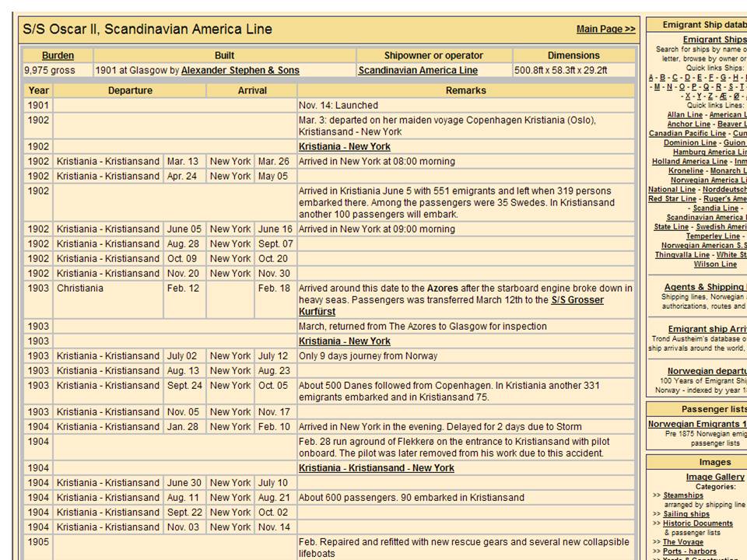Open ships starting with letter D
Viewport: 747px width, 560px height.
[687, 78]
